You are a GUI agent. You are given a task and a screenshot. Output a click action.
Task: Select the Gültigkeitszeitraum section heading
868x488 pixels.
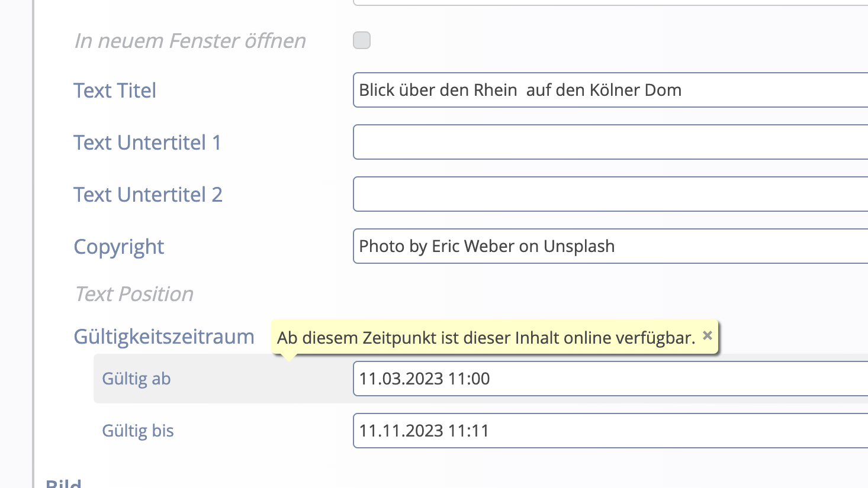[x=164, y=336]
